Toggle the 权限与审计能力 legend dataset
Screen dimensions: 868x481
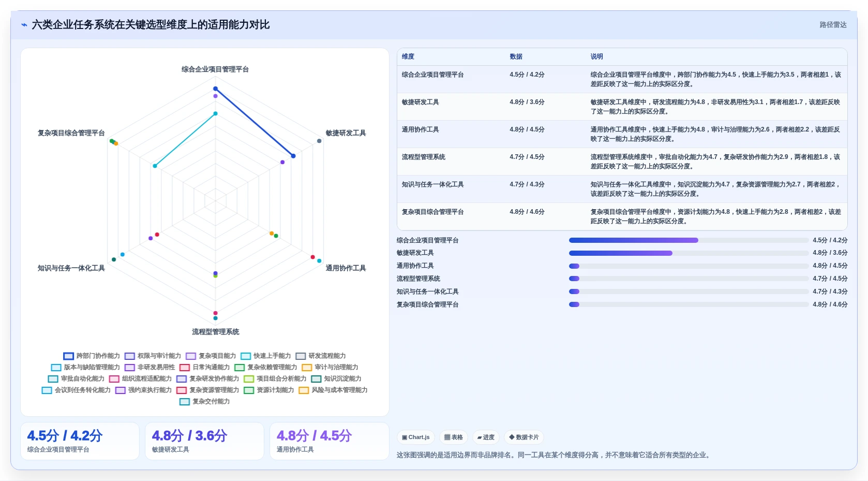coord(153,356)
